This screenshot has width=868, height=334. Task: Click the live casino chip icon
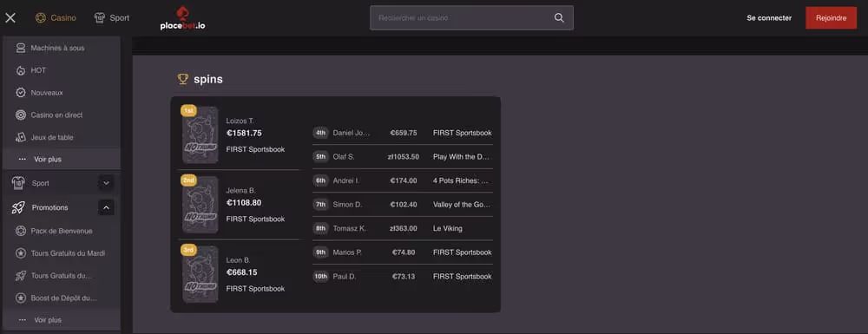(21, 115)
